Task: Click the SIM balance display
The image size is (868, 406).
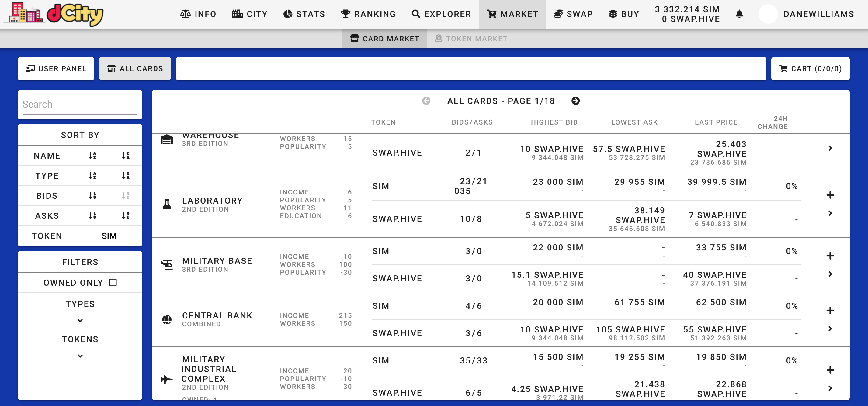Action: pos(687,9)
